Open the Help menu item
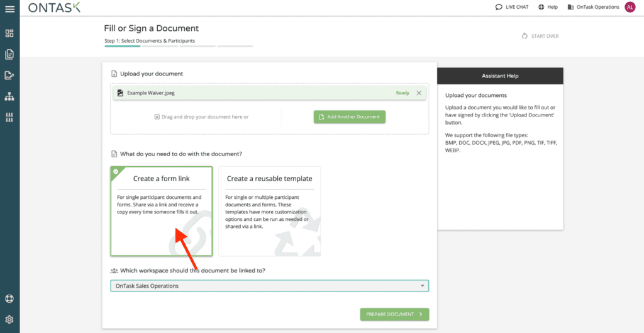Screen dimensions: 644x333 (548, 8)
